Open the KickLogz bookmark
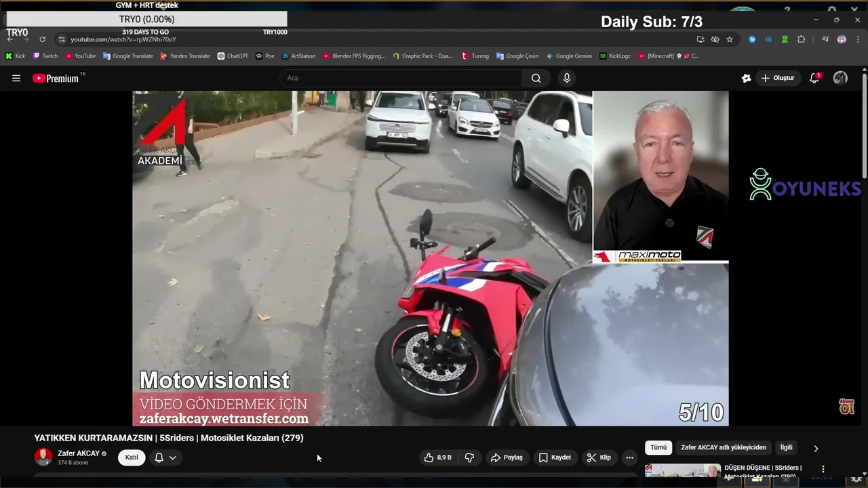Viewport: 868px width, 488px height. pyautogui.click(x=615, y=56)
